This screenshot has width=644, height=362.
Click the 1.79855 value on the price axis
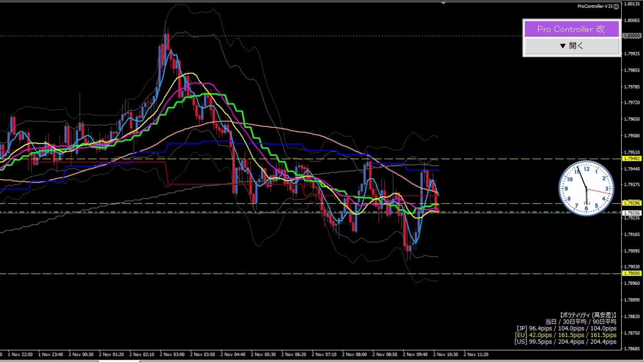point(632,70)
